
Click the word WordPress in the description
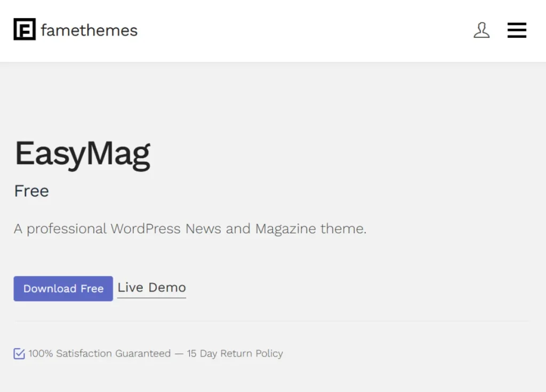[145, 229]
